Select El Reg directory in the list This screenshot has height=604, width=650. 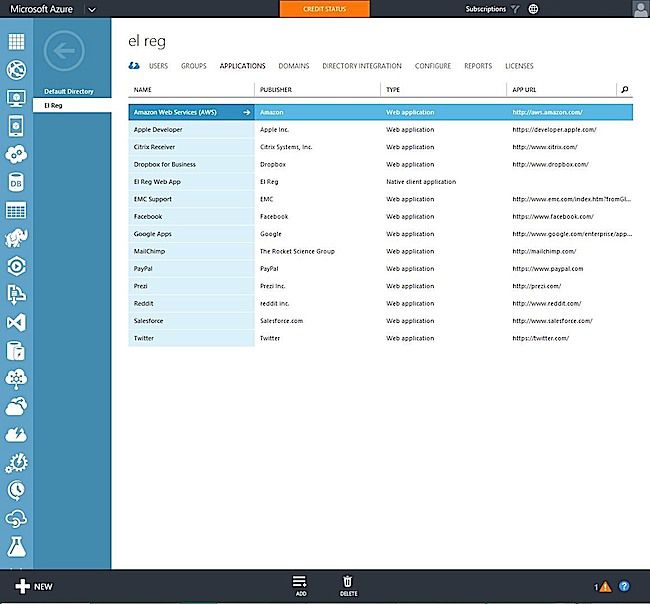(x=72, y=105)
